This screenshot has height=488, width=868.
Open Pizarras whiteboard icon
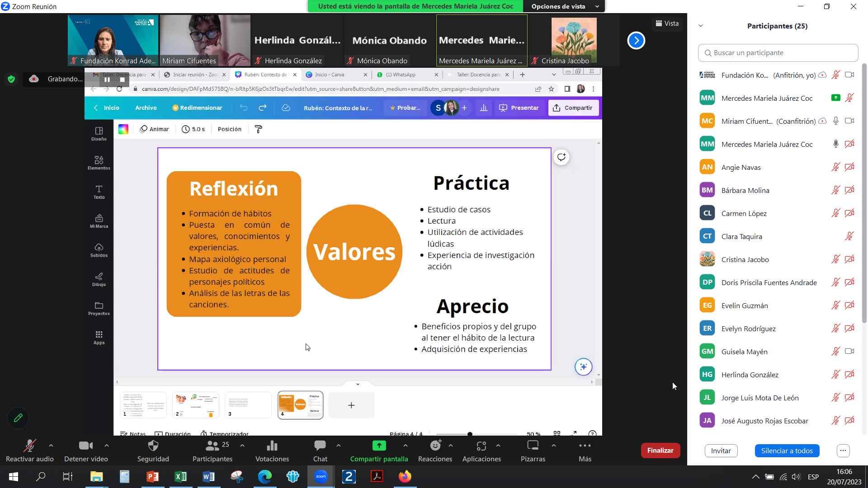point(533,446)
